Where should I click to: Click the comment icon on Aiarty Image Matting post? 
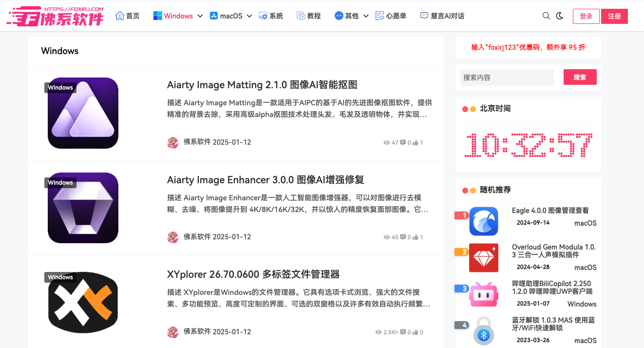(x=403, y=143)
